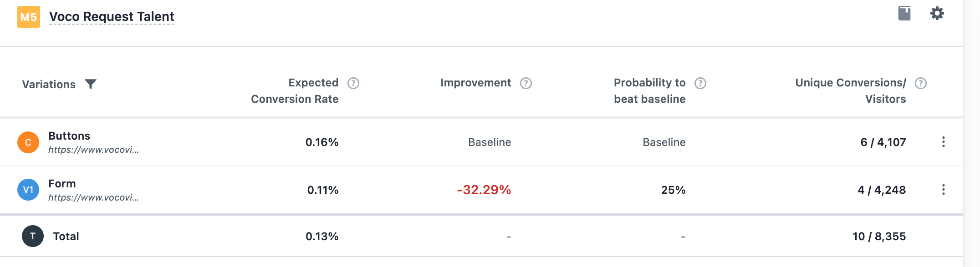Click the M5 orange metric badge
This screenshot has height=267, width=980.
[29, 17]
